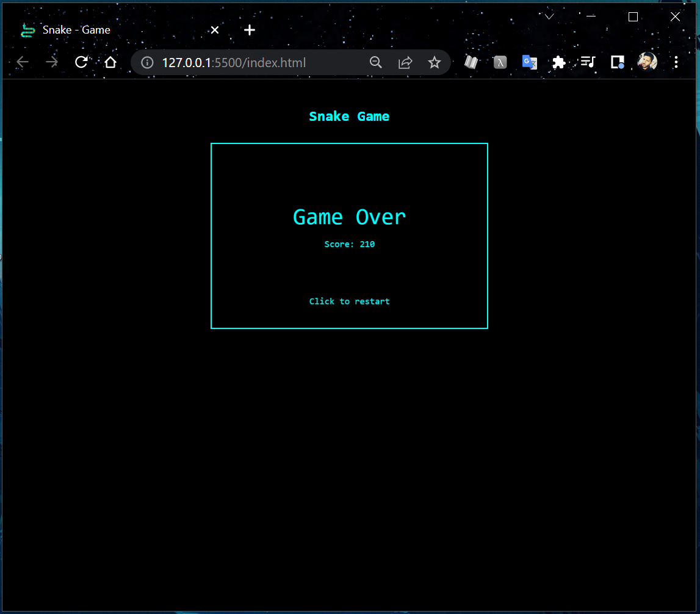Click the site information icon in address bar

pos(146,62)
